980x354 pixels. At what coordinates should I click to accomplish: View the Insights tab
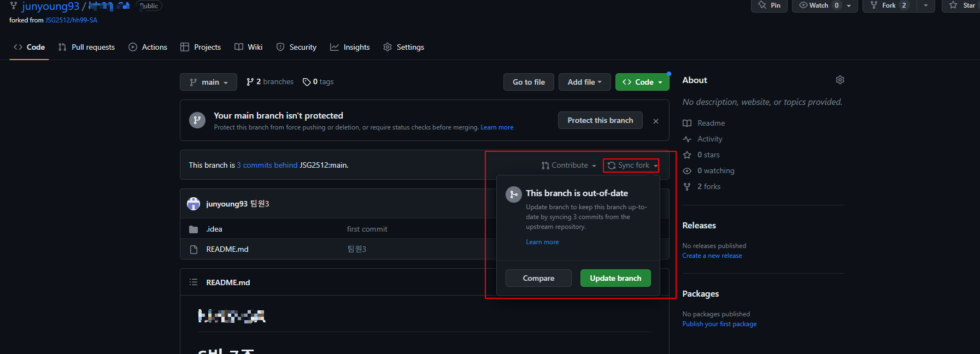tap(350, 47)
